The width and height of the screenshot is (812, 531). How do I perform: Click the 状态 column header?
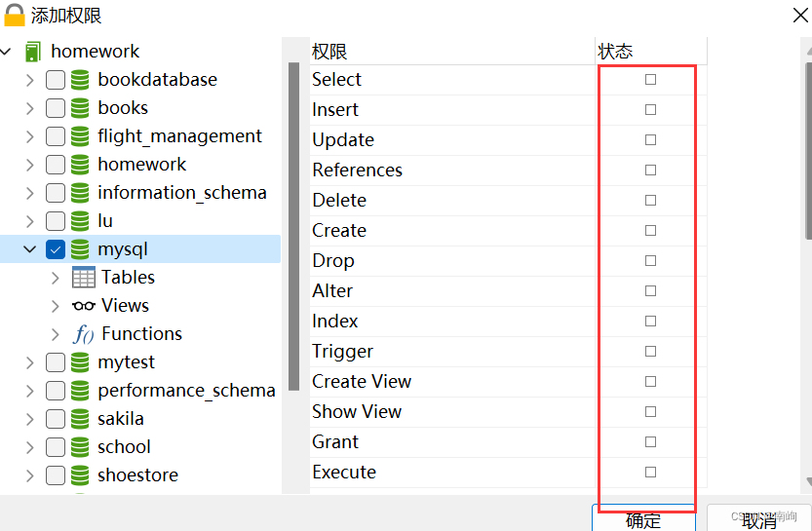tap(651, 52)
